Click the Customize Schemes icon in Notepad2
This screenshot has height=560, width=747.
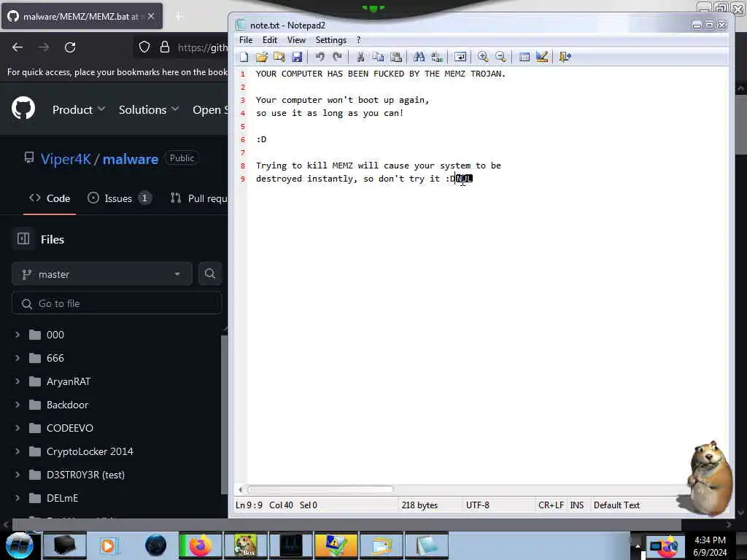click(x=542, y=57)
